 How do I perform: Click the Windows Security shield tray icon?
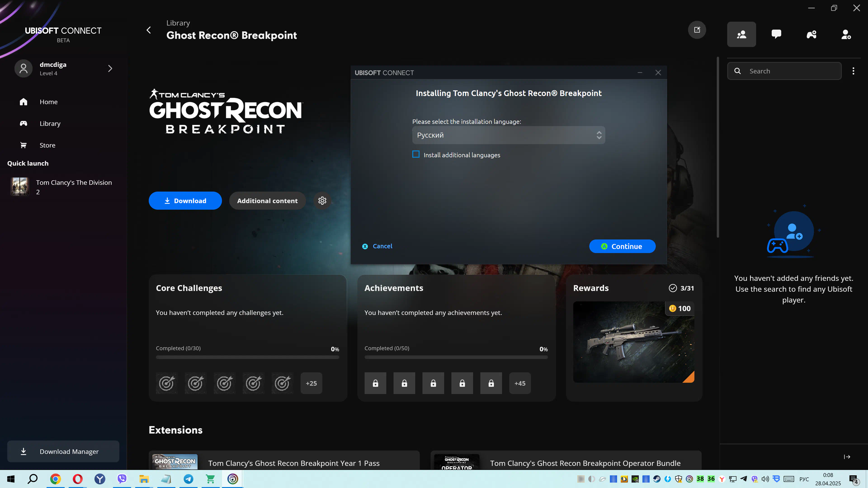[x=678, y=479]
